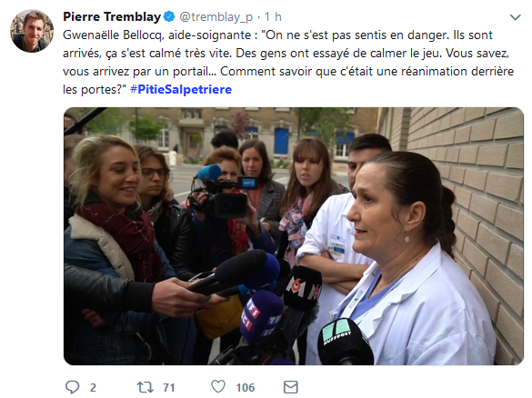Retweet this tweet using the retweet icon
Screen dimensions: 532x398
[146, 387]
